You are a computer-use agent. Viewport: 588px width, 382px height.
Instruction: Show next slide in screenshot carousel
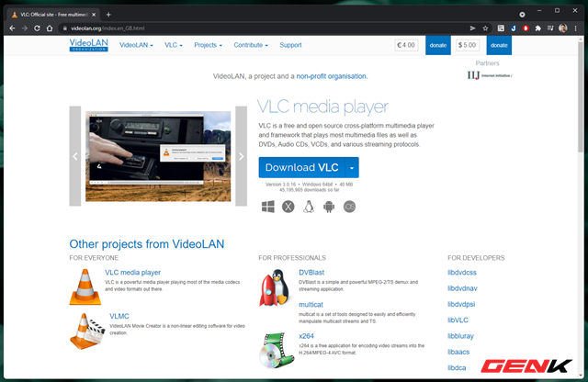point(241,156)
